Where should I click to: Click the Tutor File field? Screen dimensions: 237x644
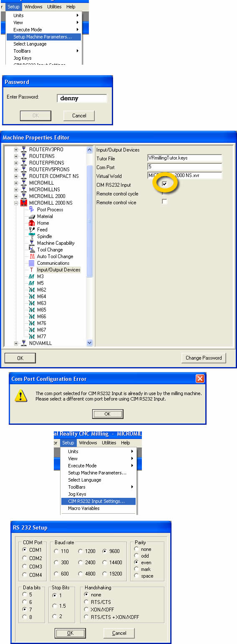tap(185, 158)
